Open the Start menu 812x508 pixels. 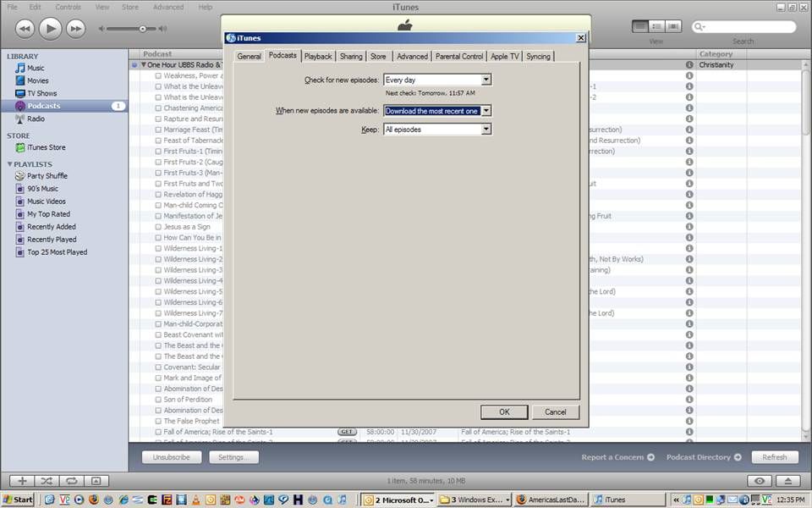[18, 500]
